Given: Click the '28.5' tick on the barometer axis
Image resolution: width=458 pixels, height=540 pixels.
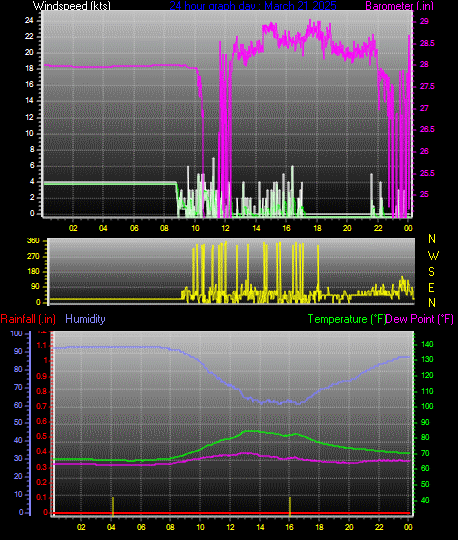Looking at the screenshot, I should tap(427, 43).
